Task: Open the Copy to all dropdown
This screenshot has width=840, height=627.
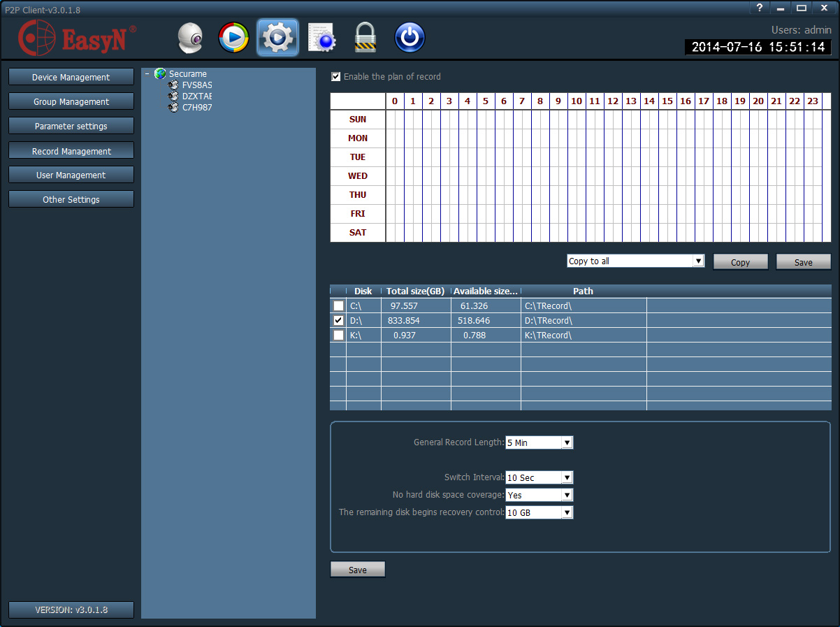Action: [697, 261]
